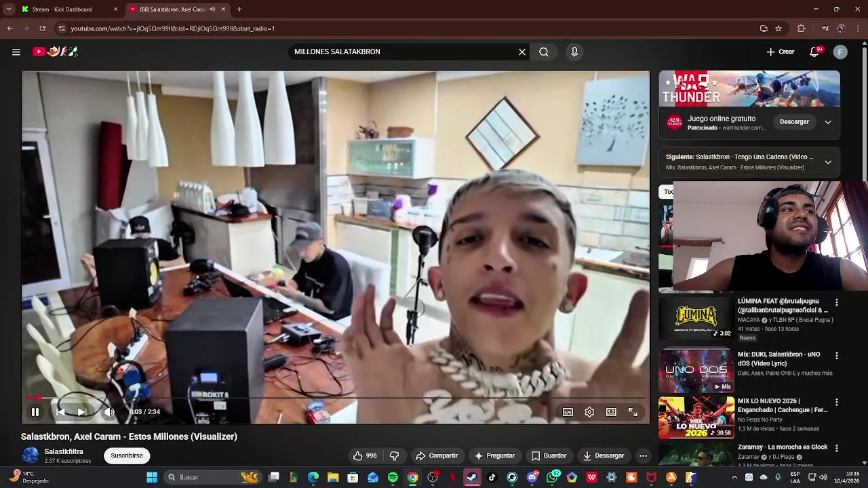Open Steam from the taskbar

tap(472, 477)
